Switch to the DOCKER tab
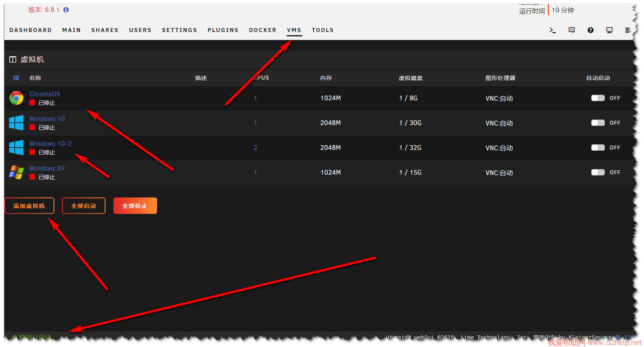Viewport: 644px width, 347px height. 262,30
